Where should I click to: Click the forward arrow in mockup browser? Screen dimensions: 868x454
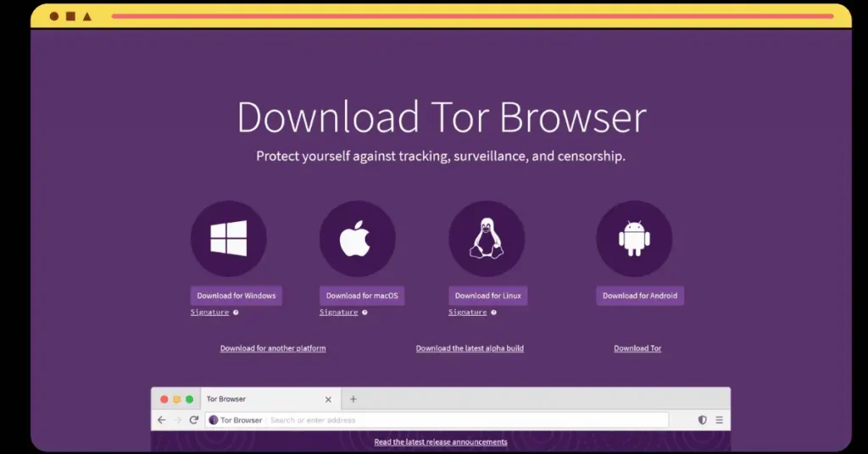pos(178,420)
